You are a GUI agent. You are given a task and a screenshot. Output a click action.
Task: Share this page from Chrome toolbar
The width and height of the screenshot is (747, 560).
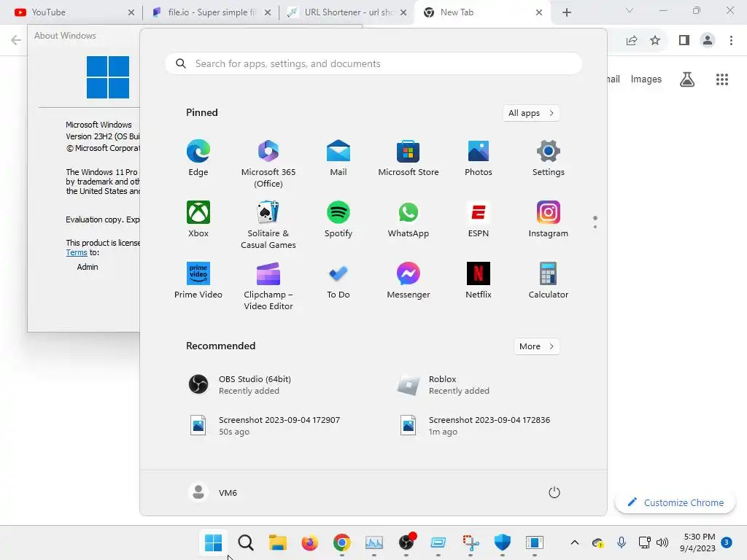(x=632, y=41)
